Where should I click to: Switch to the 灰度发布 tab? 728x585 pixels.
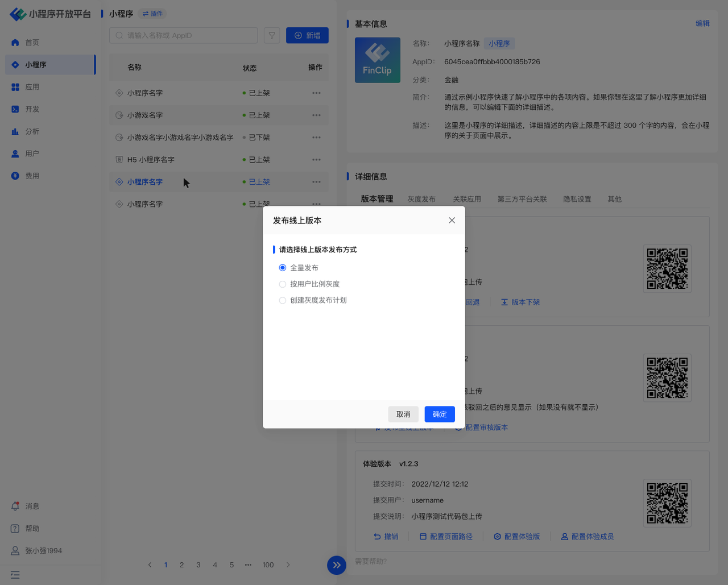421,199
